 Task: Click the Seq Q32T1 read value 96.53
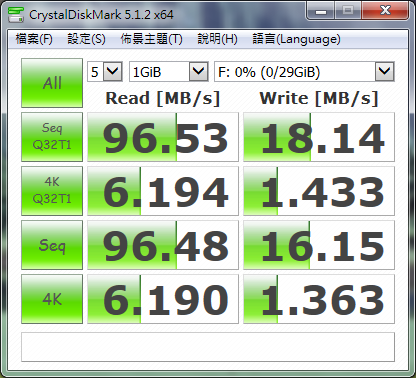coord(163,137)
